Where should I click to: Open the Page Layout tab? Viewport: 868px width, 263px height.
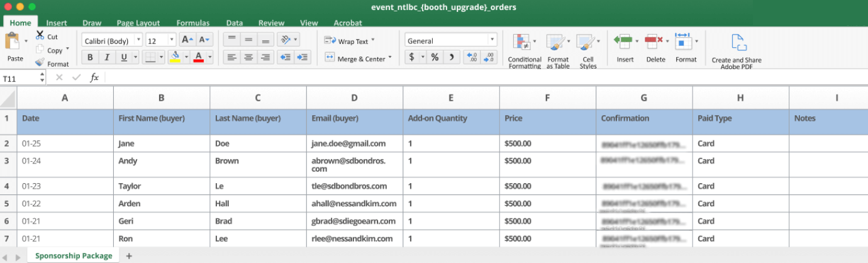click(138, 23)
